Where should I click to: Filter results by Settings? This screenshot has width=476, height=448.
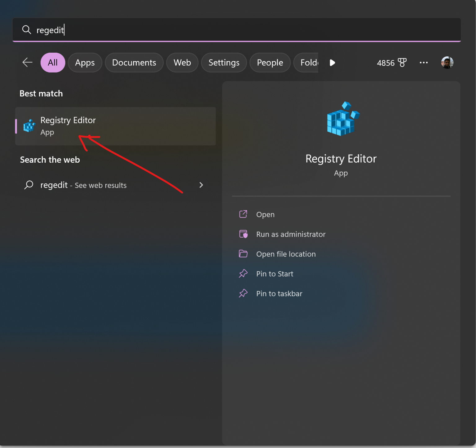[224, 63]
